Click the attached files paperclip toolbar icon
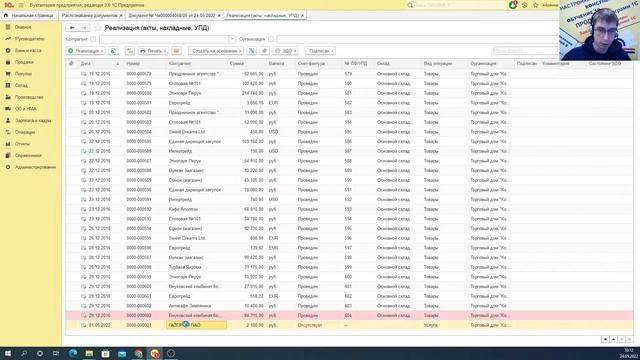640x360 pixels. pyautogui.click(x=264, y=51)
